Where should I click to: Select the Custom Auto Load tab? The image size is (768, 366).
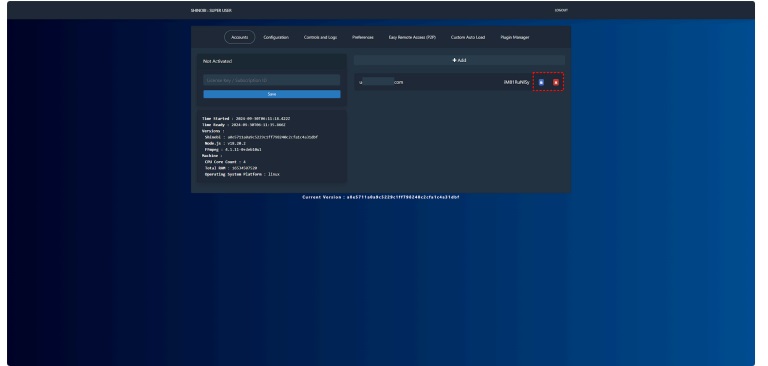pos(468,37)
